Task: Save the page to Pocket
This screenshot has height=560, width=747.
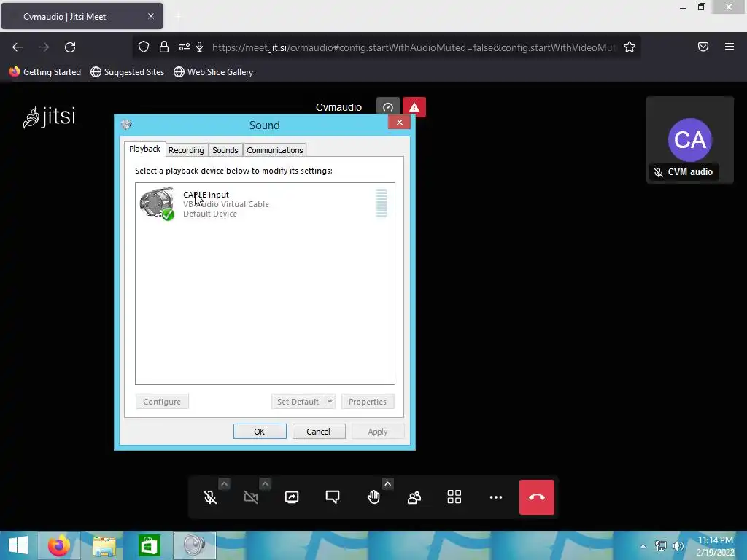Action: (703, 47)
